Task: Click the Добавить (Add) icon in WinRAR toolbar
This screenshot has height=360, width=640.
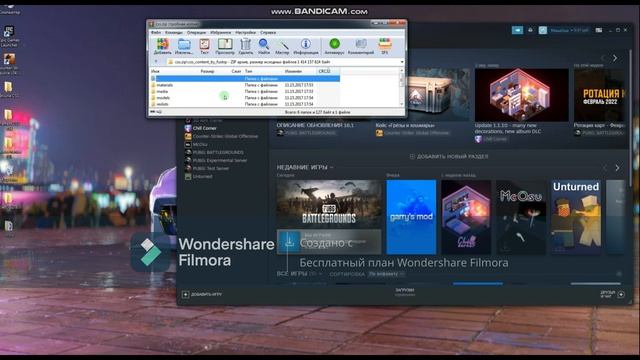Action: coord(162,46)
